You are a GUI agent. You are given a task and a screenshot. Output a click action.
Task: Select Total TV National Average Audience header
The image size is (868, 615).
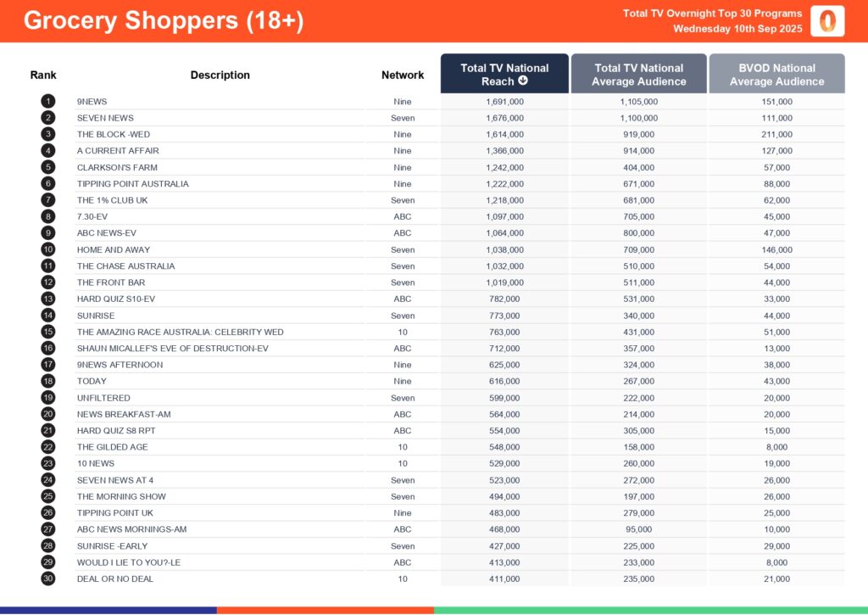tap(638, 75)
